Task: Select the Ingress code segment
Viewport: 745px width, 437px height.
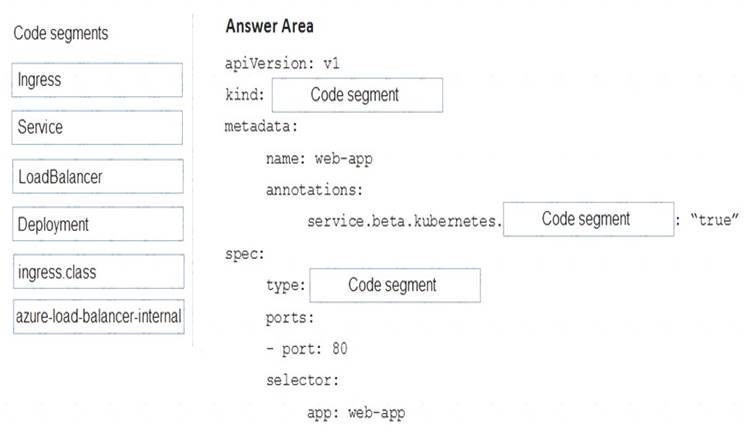Action: point(98,80)
